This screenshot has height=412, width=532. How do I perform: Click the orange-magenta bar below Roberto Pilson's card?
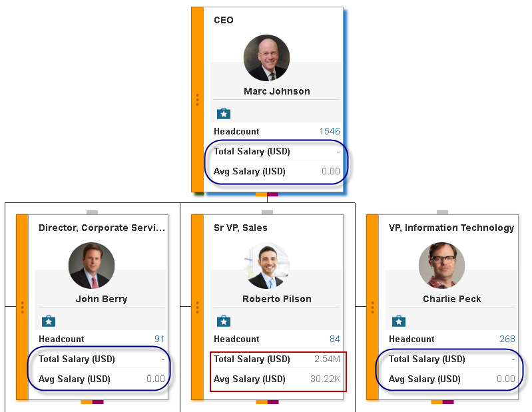(268, 402)
